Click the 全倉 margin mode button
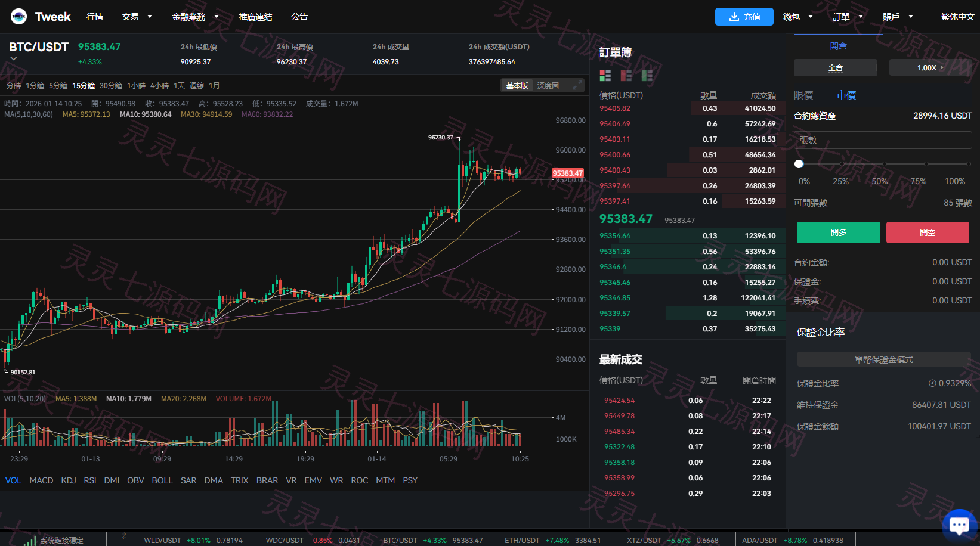Screen dimensions: 980x546 836,68
